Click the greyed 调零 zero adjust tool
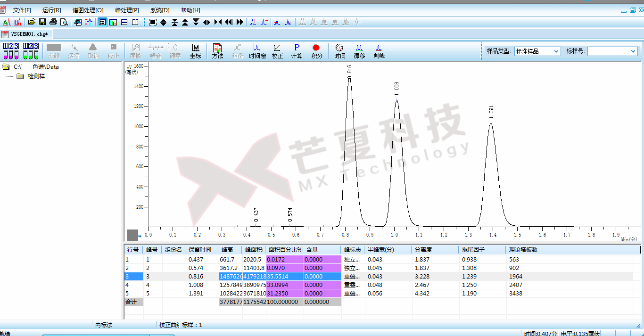The image size is (644, 336). (x=175, y=51)
